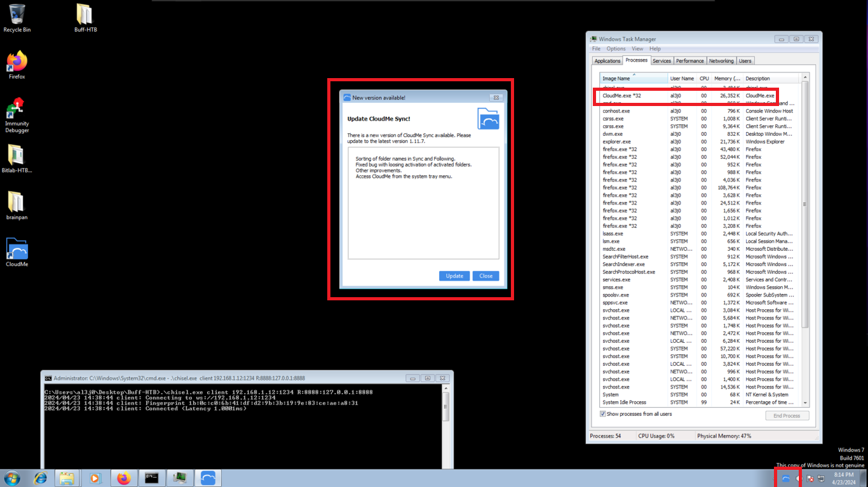Select the lsass.exe process row
This screenshot has width=868, height=487.
pyautogui.click(x=700, y=234)
